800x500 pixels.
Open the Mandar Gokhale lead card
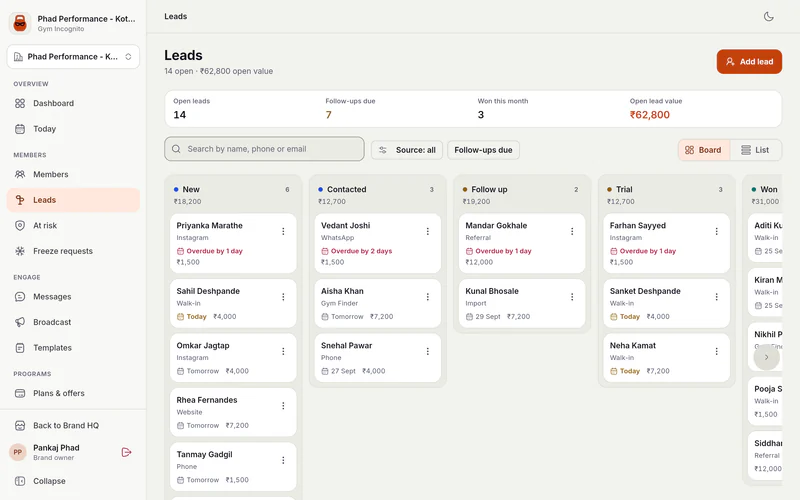(x=522, y=243)
